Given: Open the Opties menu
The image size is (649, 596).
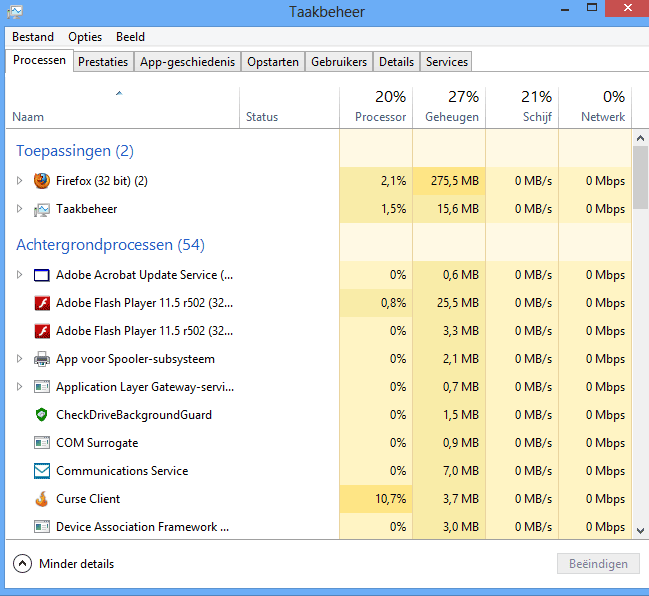Looking at the screenshot, I should (x=85, y=37).
